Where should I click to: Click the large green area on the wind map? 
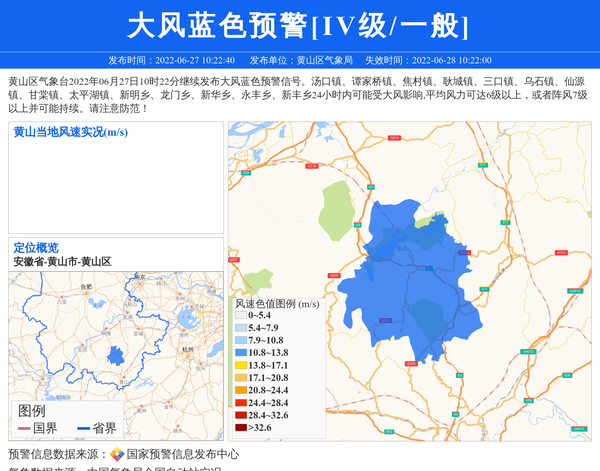tap(336, 211)
